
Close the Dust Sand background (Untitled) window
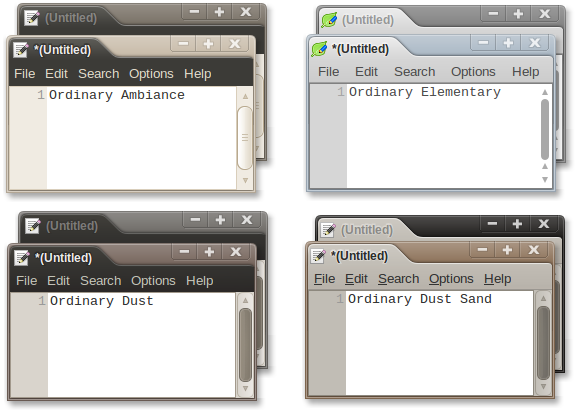click(x=544, y=223)
